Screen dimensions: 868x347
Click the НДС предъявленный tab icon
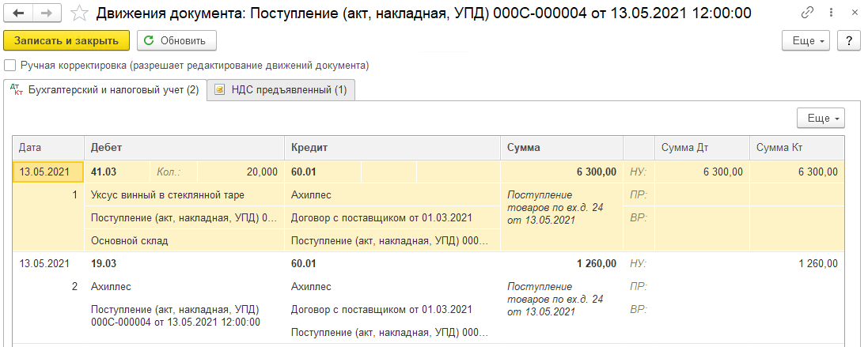(x=219, y=89)
